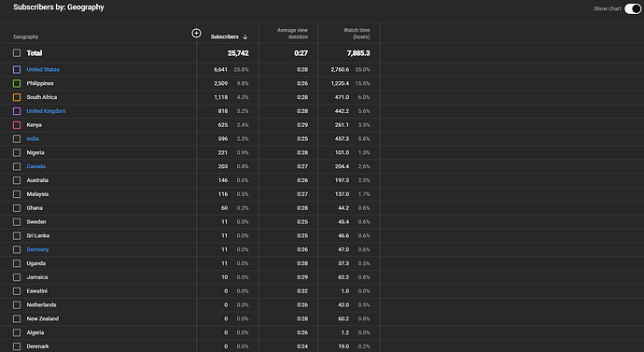Click the Geography column header
Screen dimensions: 644x352
pyautogui.click(x=26, y=37)
